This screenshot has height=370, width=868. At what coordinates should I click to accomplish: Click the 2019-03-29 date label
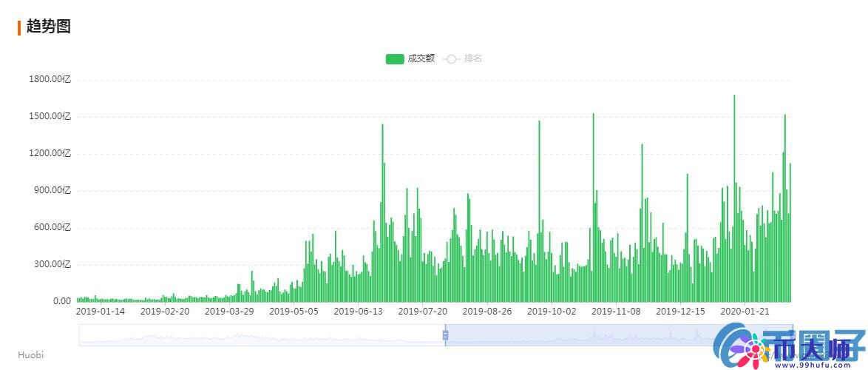[229, 312]
